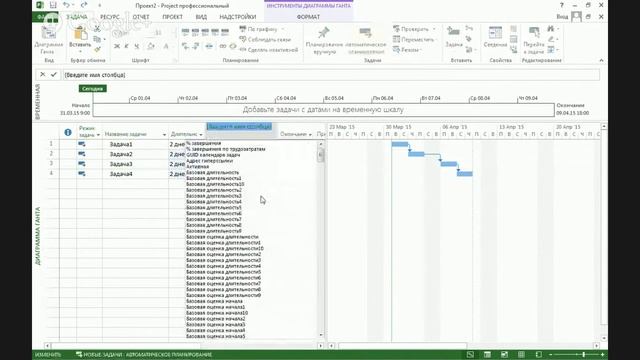This screenshot has height=360, width=640.
Task: Click the Unlink tasks icon
Action: pos(233,46)
